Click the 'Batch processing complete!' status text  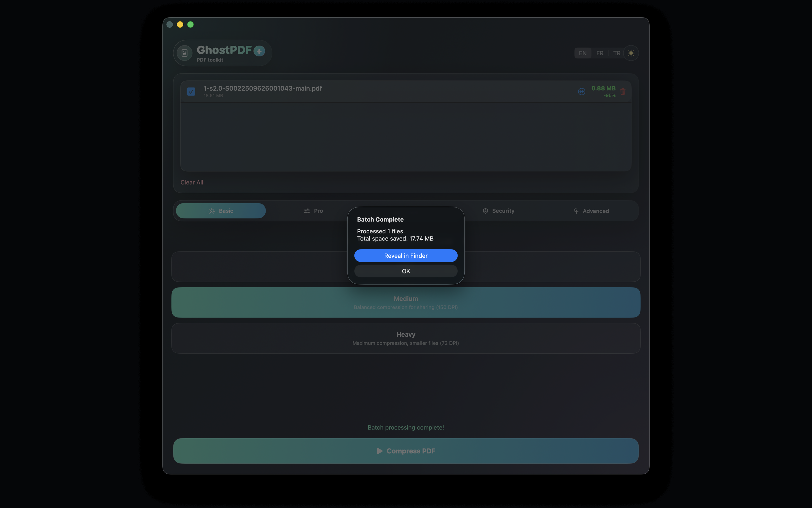click(406, 427)
